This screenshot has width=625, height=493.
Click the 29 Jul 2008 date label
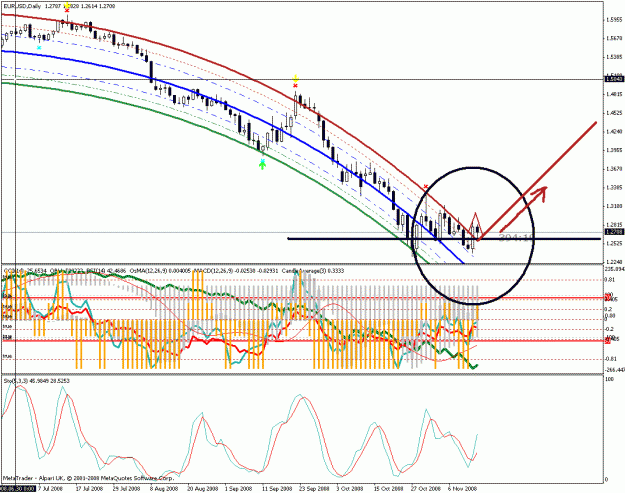[x=126, y=489]
